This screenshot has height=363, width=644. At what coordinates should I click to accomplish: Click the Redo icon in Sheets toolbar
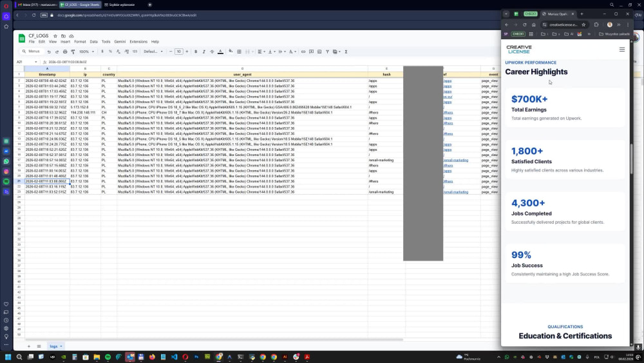(57, 52)
